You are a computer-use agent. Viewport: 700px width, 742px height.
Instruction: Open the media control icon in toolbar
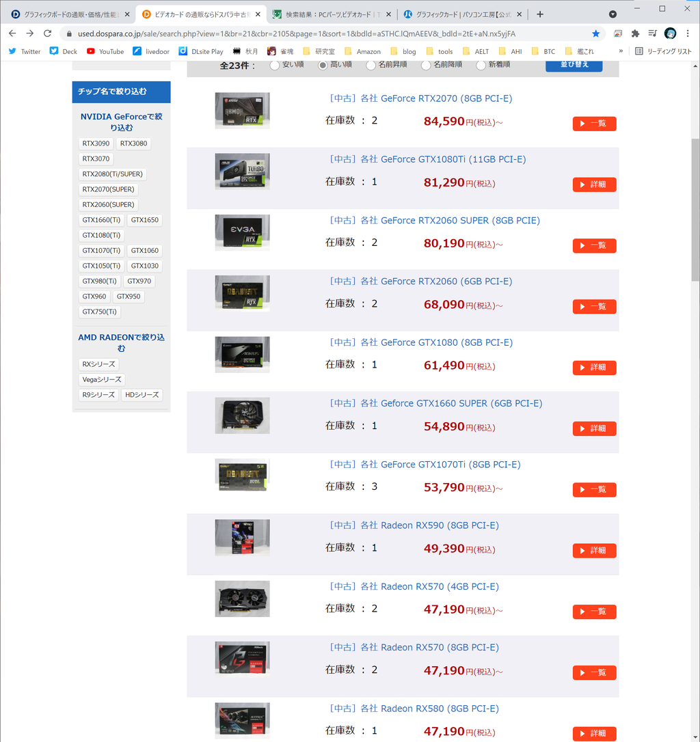[x=653, y=33]
